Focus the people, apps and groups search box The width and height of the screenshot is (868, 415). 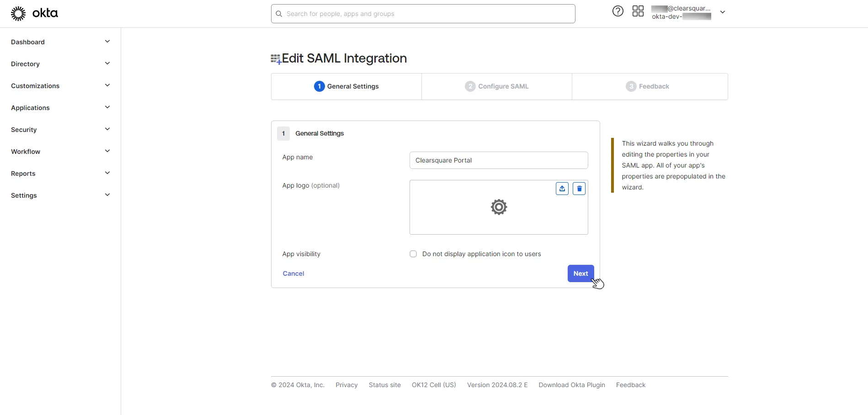click(x=423, y=14)
